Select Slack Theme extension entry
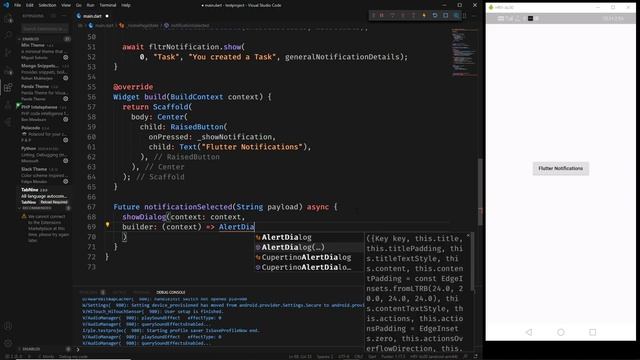The image size is (640, 360). (45, 175)
